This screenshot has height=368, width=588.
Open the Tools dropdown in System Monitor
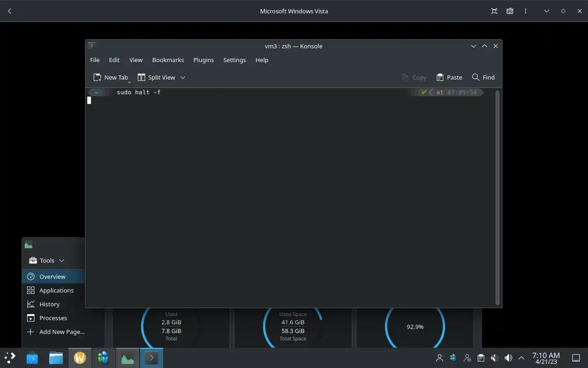46,260
